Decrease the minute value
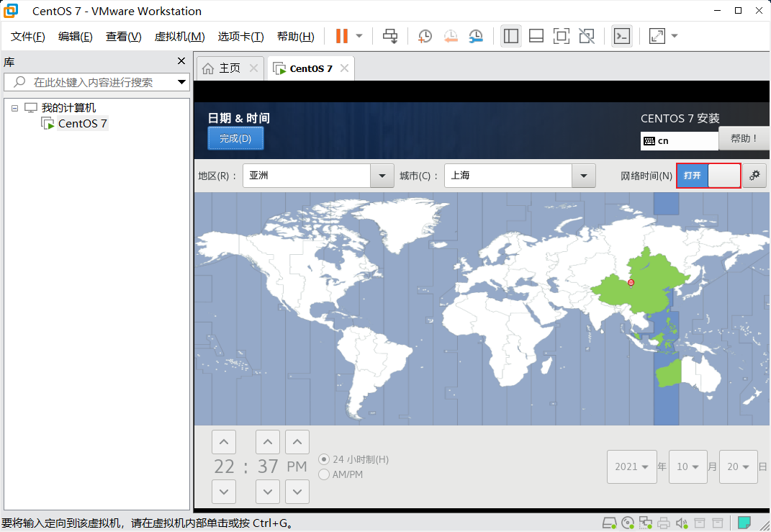The width and height of the screenshot is (771, 532). pos(268,492)
